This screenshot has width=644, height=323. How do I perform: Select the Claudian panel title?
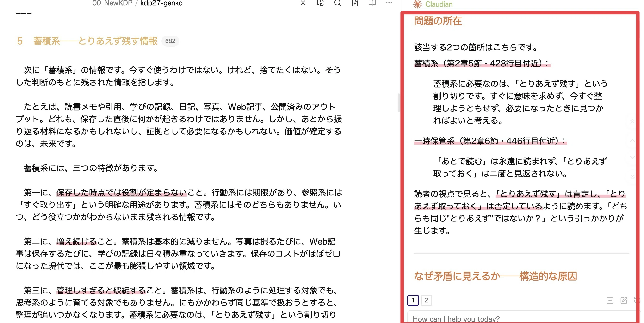pos(439,4)
